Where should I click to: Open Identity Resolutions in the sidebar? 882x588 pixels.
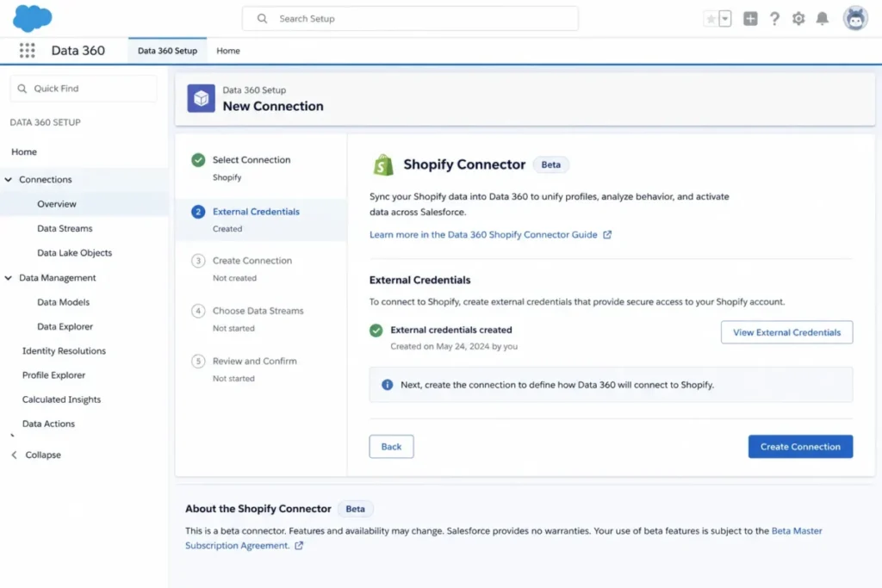click(x=64, y=350)
